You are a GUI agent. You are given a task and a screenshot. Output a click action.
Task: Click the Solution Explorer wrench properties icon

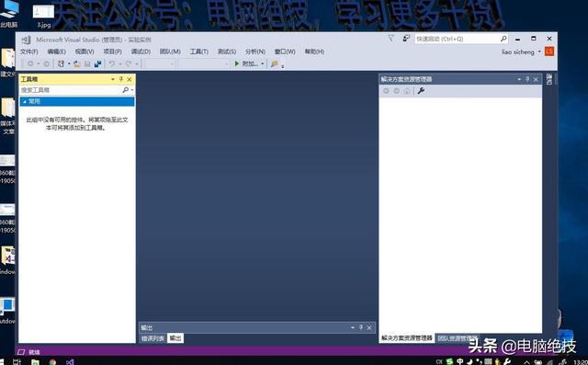(x=421, y=91)
